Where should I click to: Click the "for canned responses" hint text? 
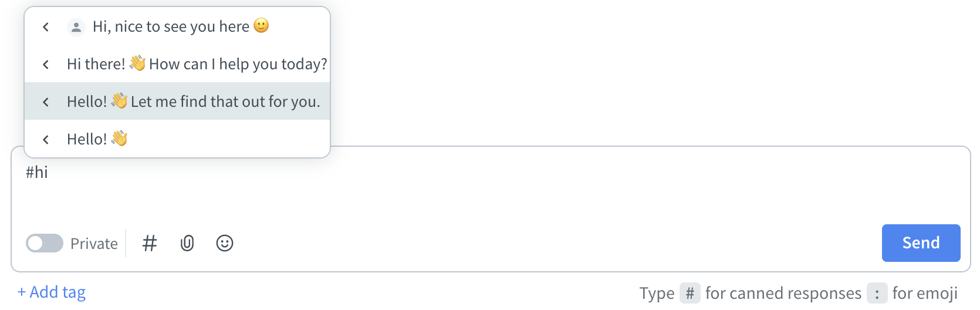783,293
